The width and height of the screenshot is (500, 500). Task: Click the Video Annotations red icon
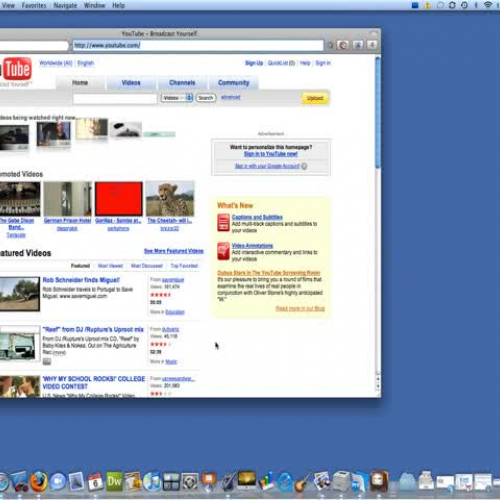click(223, 251)
